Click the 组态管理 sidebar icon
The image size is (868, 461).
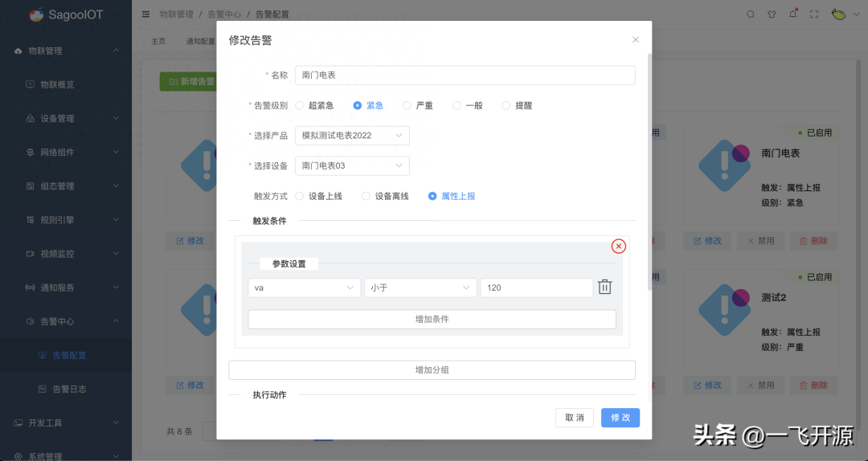(x=31, y=186)
